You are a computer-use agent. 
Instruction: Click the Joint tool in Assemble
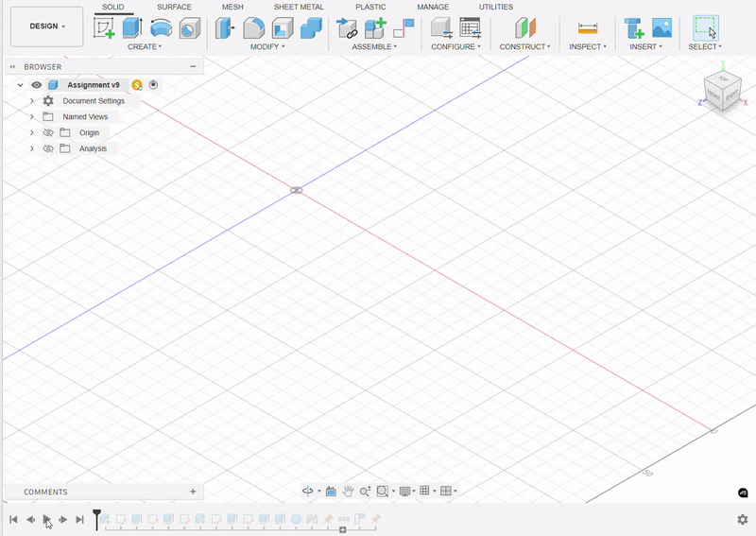click(347, 28)
